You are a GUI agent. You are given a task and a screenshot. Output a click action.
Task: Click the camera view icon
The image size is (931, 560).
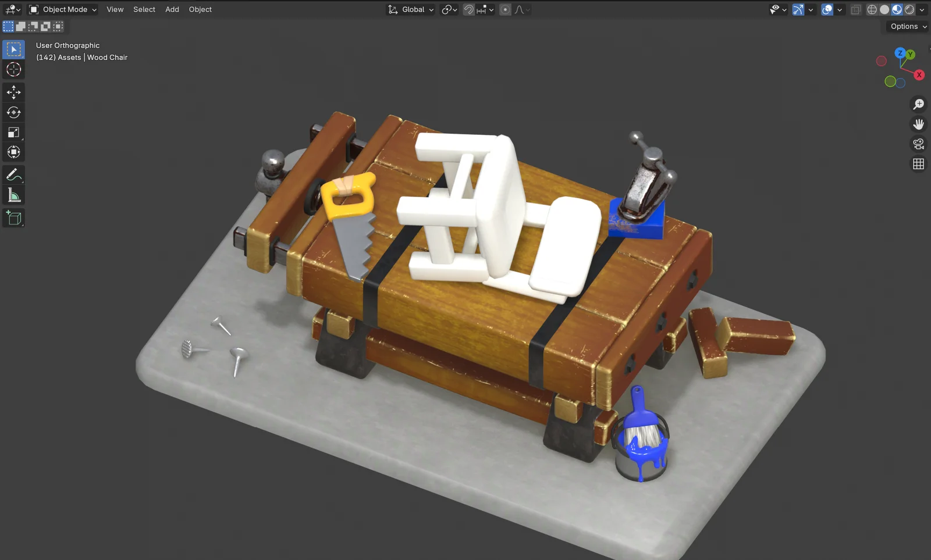[x=918, y=144]
